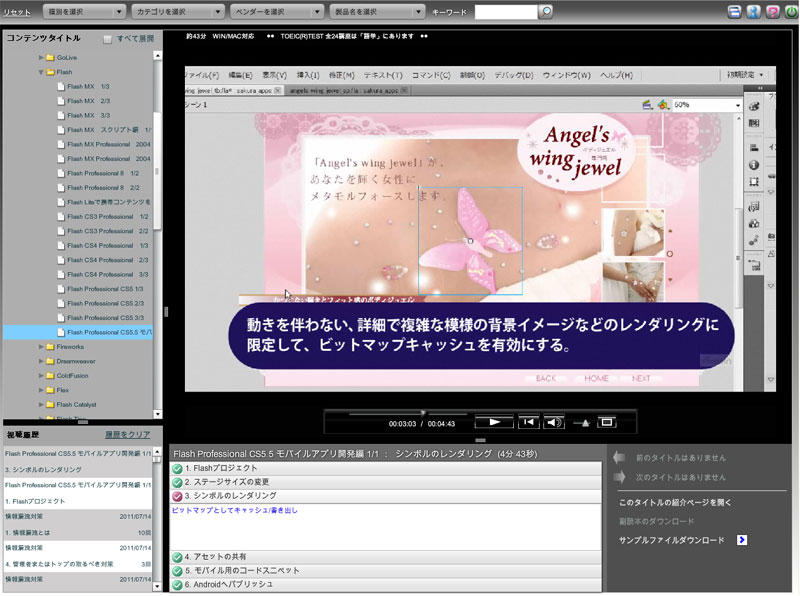Toggle fullscreen video display icon
800x596 pixels.
[x=606, y=422]
